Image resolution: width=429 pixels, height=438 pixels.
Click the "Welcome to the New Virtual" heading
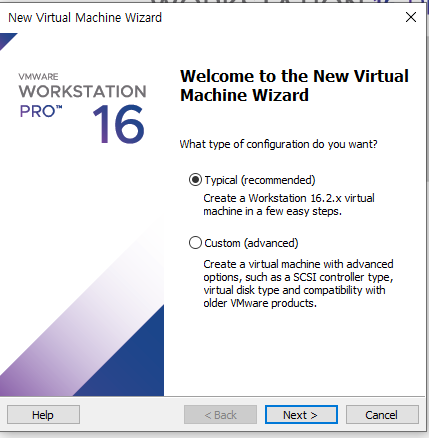pyautogui.click(x=295, y=76)
